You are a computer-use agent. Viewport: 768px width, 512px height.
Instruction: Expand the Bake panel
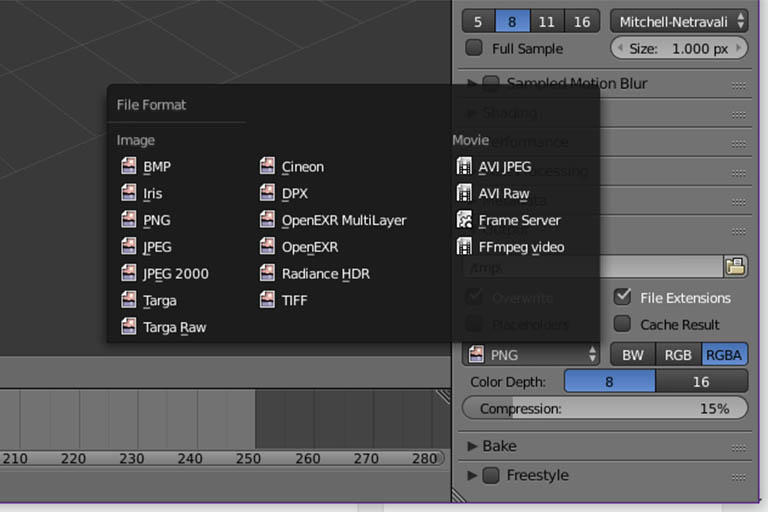click(x=472, y=446)
